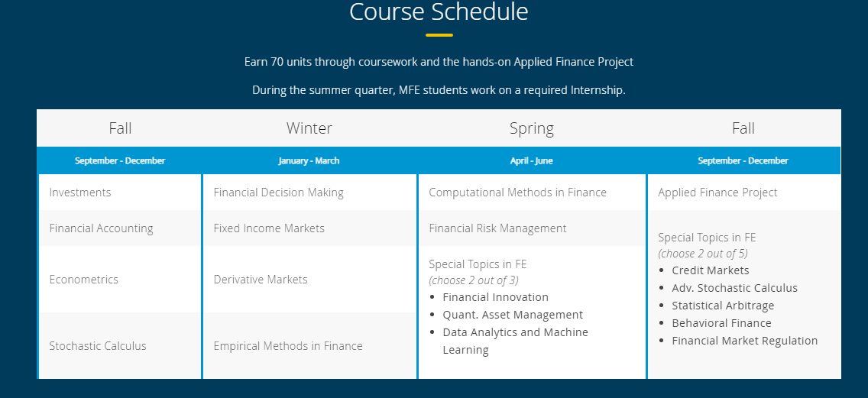The height and width of the screenshot is (398, 868).
Task: Click Adv. Stochastic Calculus topic
Action: [x=734, y=289]
